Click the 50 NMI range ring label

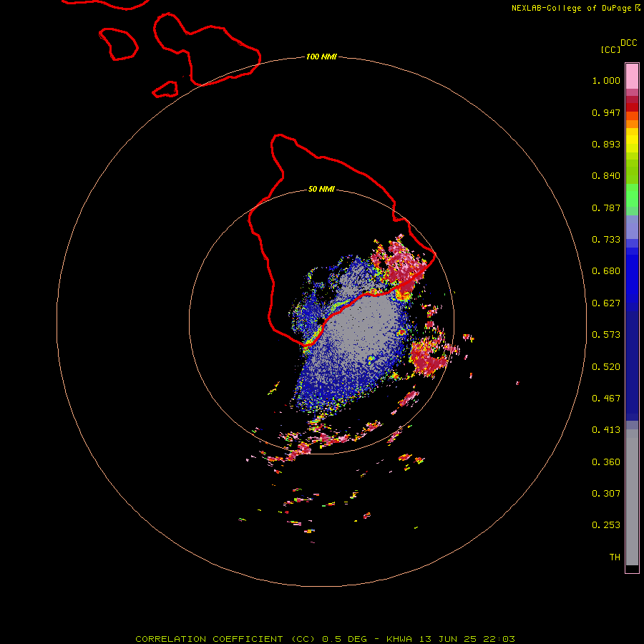(321, 189)
